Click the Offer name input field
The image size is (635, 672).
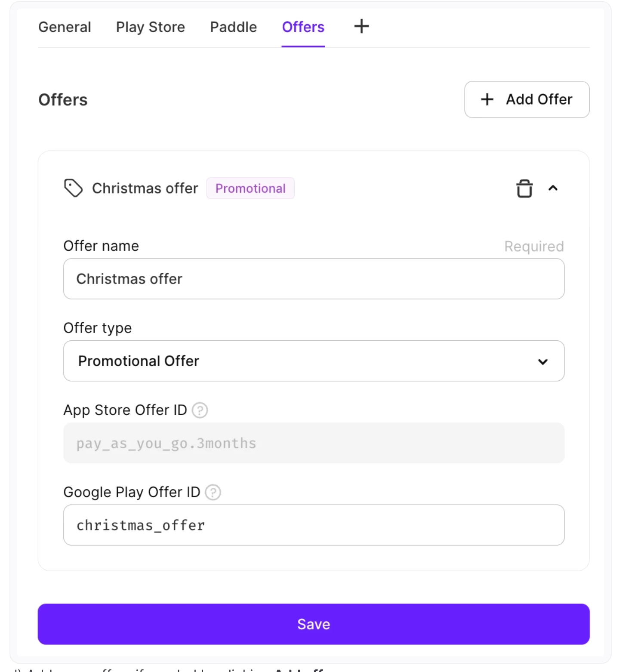tap(313, 279)
